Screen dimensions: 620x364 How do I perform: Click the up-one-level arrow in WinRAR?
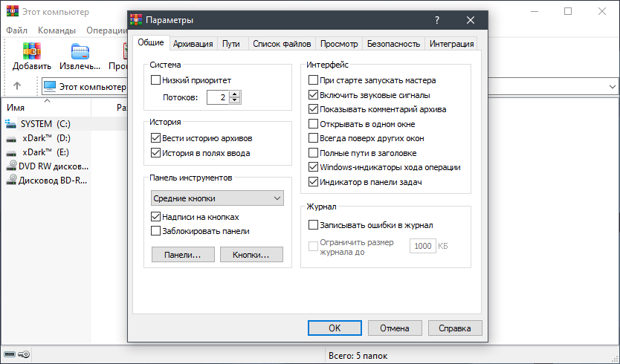pyautogui.click(x=17, y=85)
